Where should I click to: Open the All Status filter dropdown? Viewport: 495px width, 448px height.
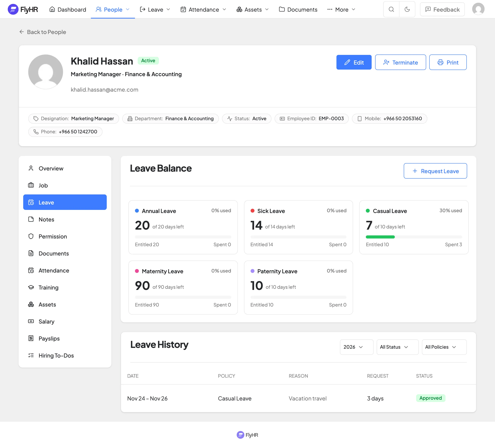click(398, 347)
